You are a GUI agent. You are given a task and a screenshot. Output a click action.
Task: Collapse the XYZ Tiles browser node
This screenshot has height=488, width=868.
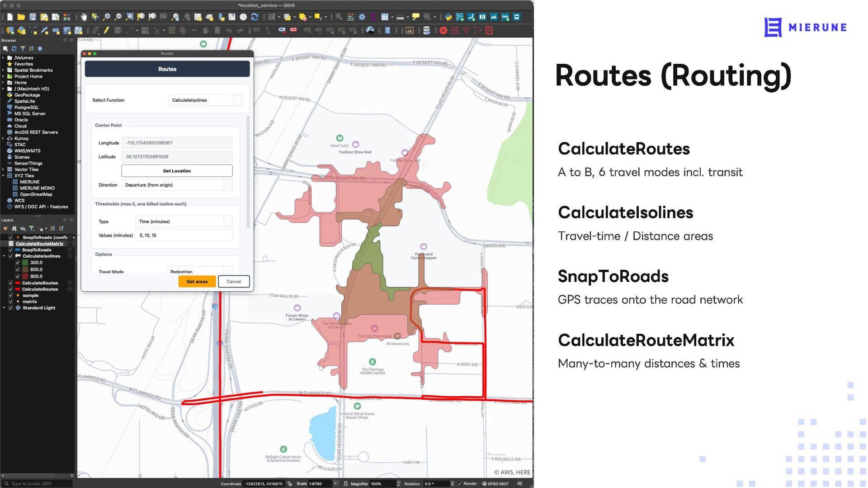click(x=3, y=176)
